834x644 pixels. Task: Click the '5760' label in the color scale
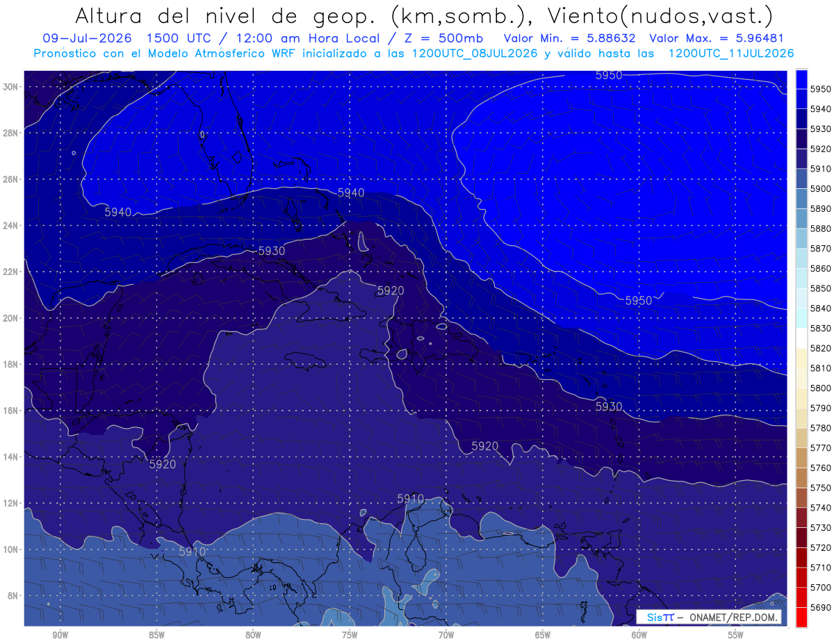point(821,468)
